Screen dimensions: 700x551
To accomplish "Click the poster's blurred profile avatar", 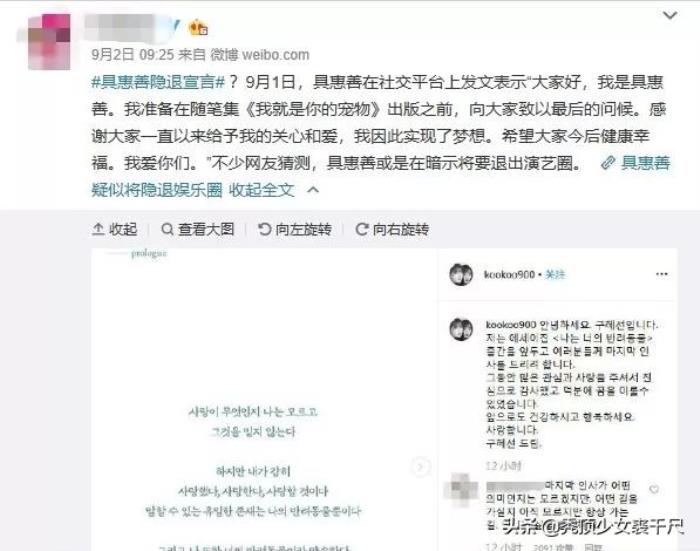I will [49, 42].
